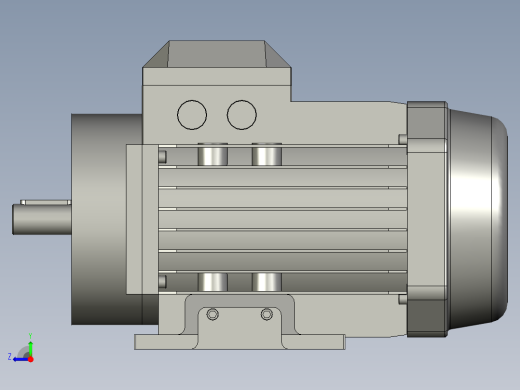
Task: Click the red origin dot of the axis triad
Action: 31,359
